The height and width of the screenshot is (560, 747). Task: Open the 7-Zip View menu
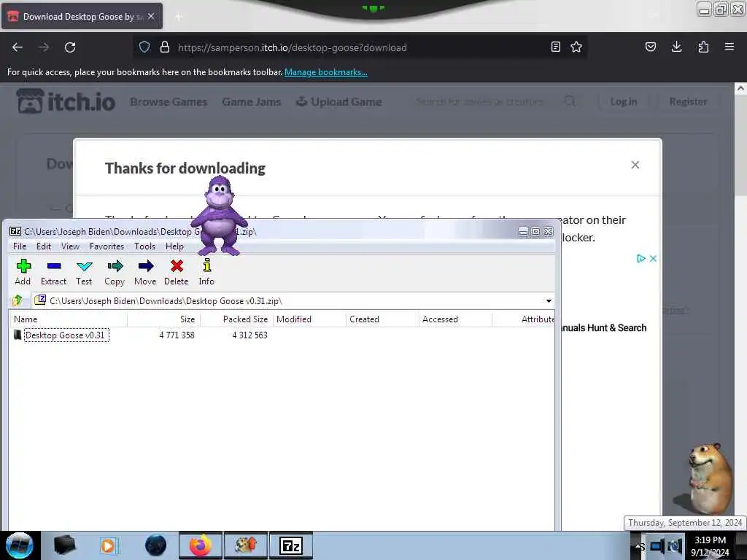click(70, 246)
